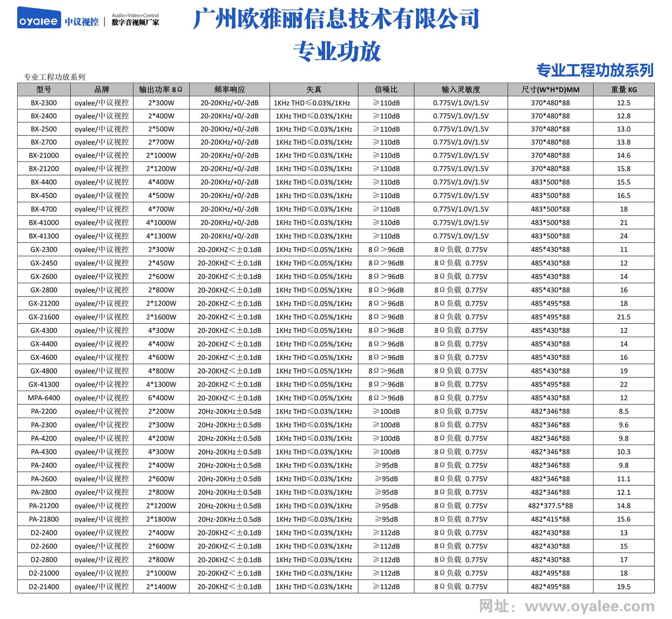Select the PA-21800 model cell

pyautogui.click(x=44, y=519)
